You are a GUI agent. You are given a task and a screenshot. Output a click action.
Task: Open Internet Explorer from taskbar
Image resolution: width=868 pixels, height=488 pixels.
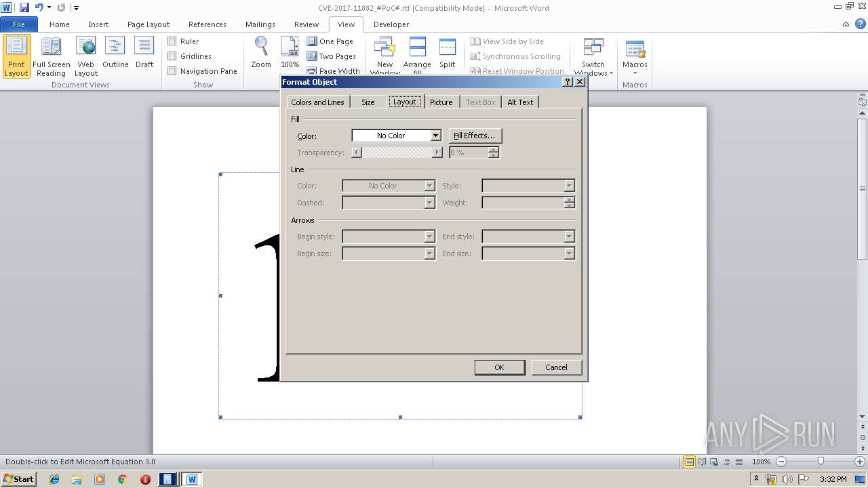coord(54,479)
